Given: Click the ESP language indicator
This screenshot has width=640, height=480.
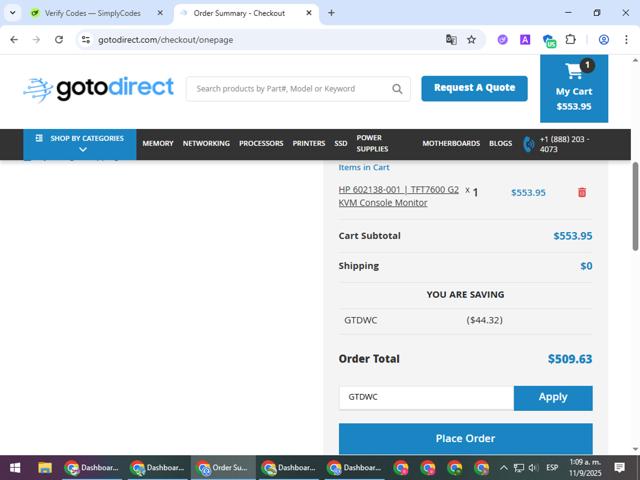Looking at the screenshot, I should tap(552, 468).
